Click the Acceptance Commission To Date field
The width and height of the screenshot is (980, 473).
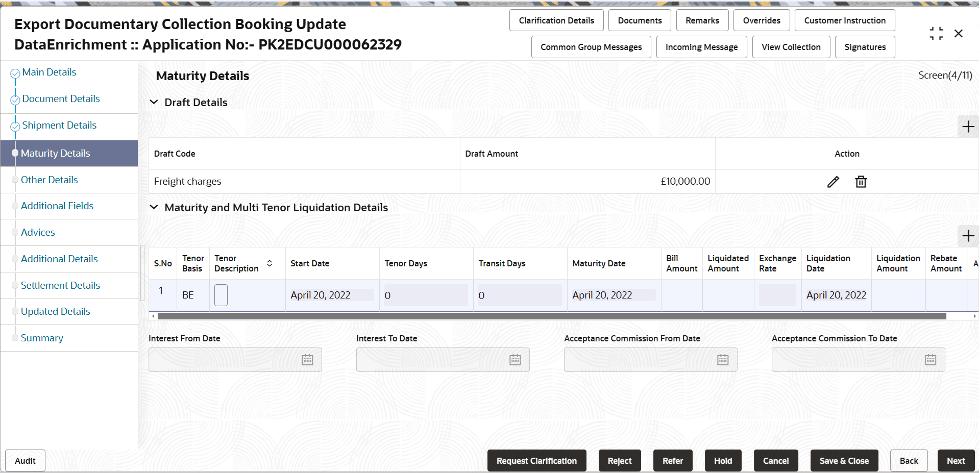tap(858, 360)
